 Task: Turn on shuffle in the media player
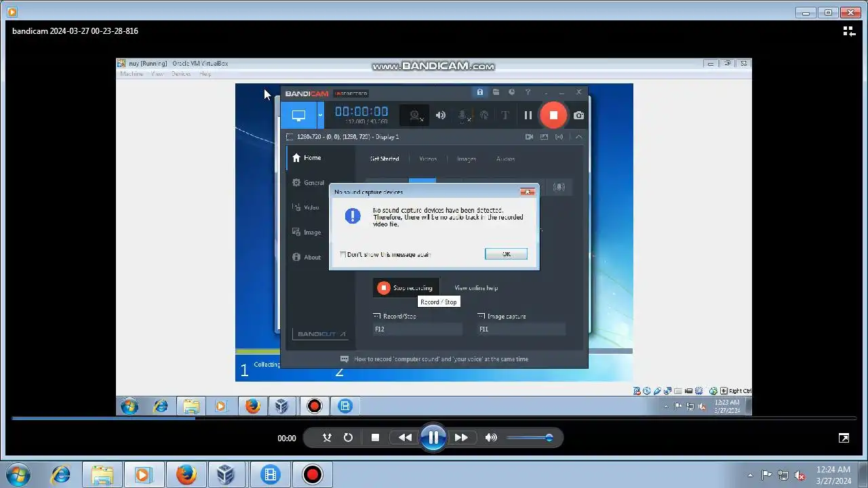[327, 438]
